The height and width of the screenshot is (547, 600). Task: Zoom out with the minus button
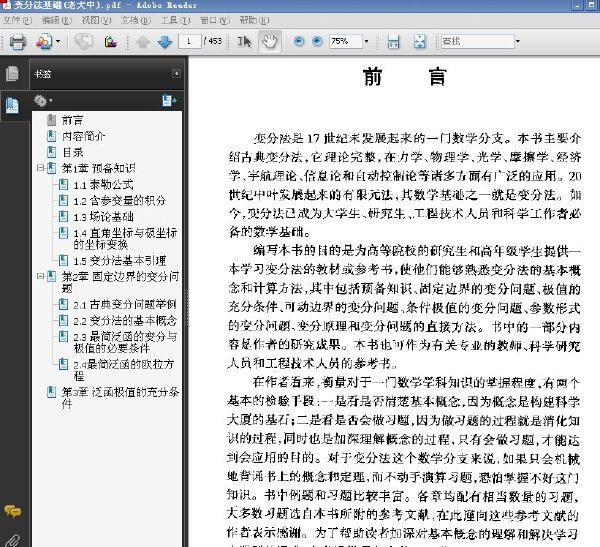click(x=299, y=41)
